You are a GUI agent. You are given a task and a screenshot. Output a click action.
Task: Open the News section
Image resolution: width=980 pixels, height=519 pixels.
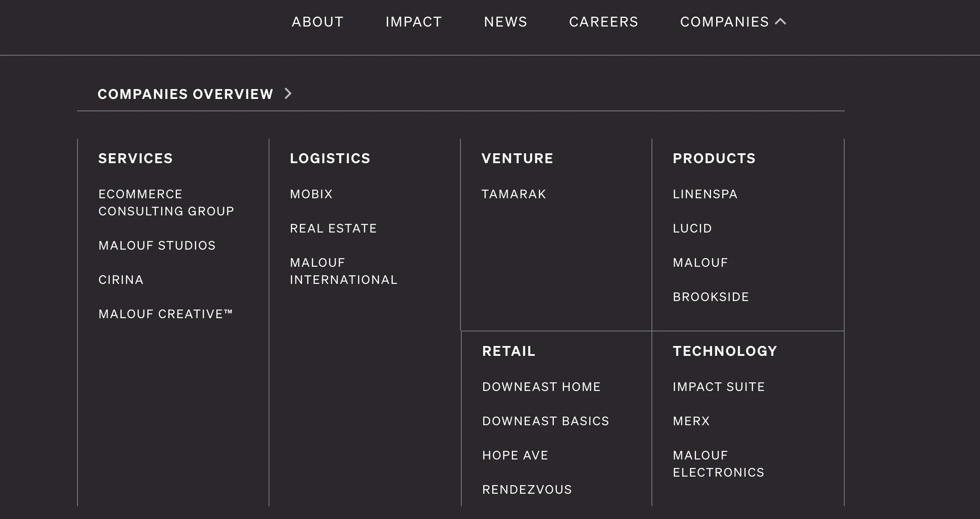pos(505,21)
